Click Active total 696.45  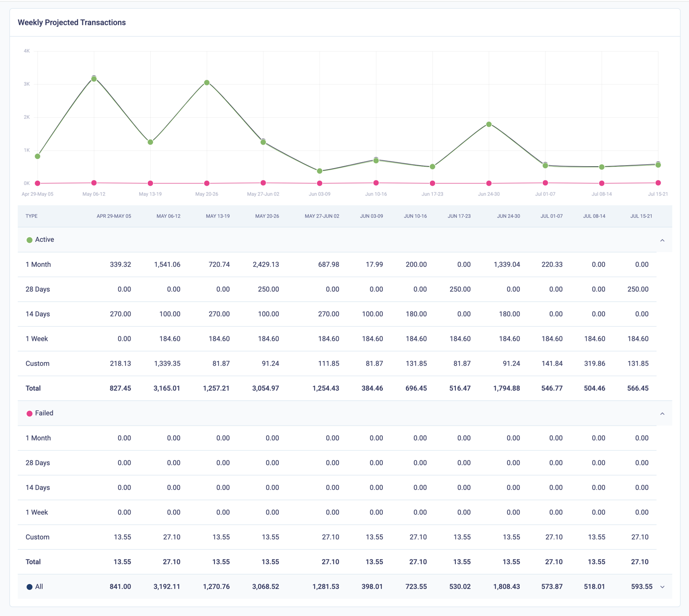click(416, 388)
